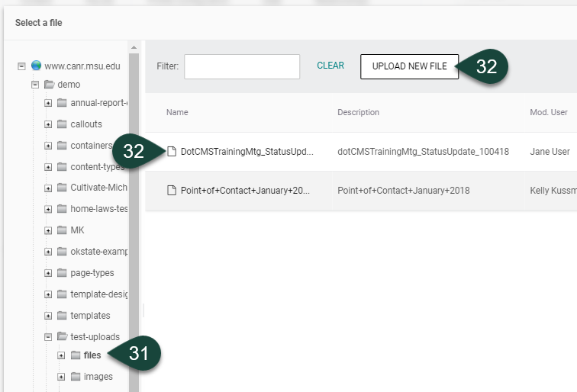Click the callouts folder icon
This screenshot has height=392, width=577.
tap(62, 124)
